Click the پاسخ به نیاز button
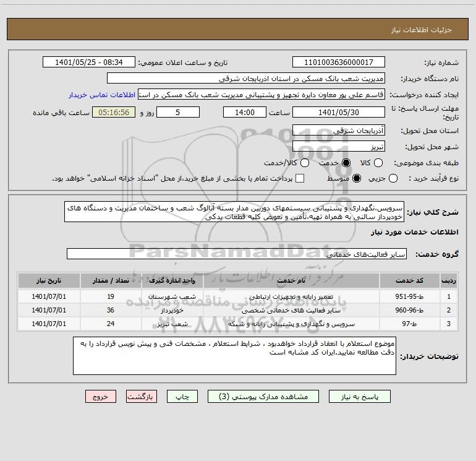Viewport: 476px width, 461px height. [359, 397]
